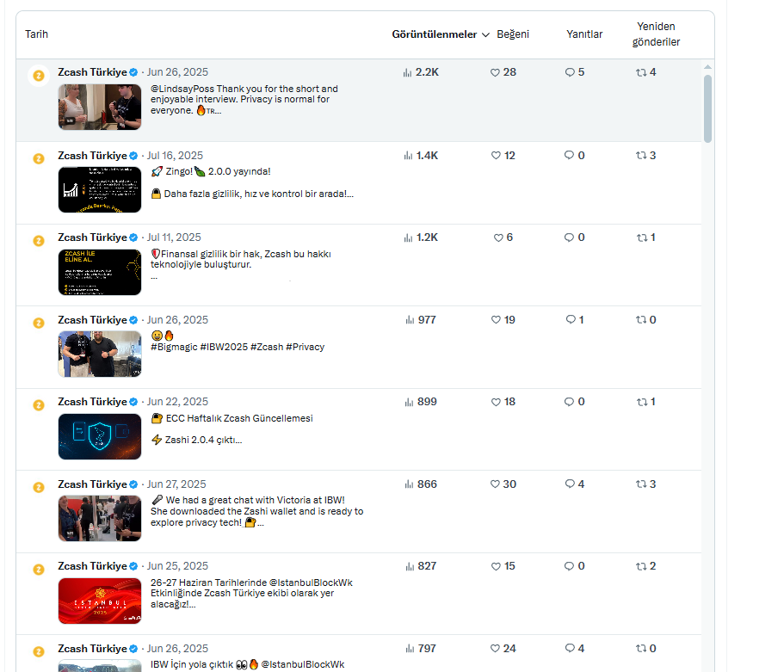Click repost icon on #Bigmagic post
This screenshot has height=672, width=784.
(641, 320)
